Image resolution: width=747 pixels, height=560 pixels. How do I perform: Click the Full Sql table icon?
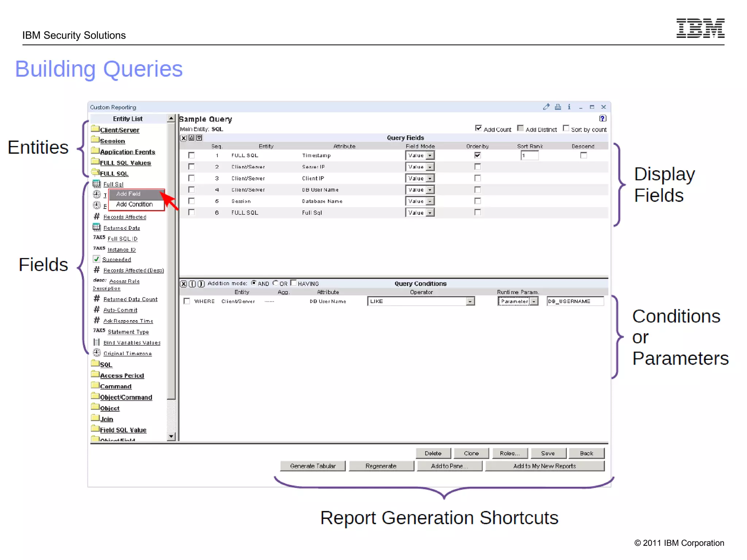[x=97, y=183]
